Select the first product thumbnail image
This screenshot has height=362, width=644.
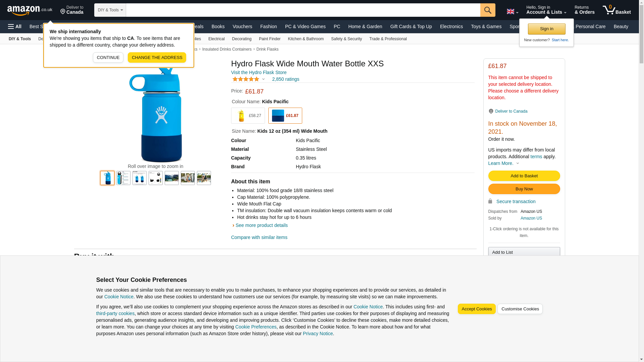(x=107, y=178)
